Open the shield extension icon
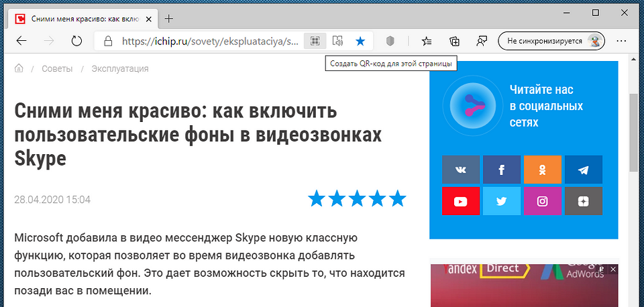Viewport: 644px width, 307px height. pos(390,41)
